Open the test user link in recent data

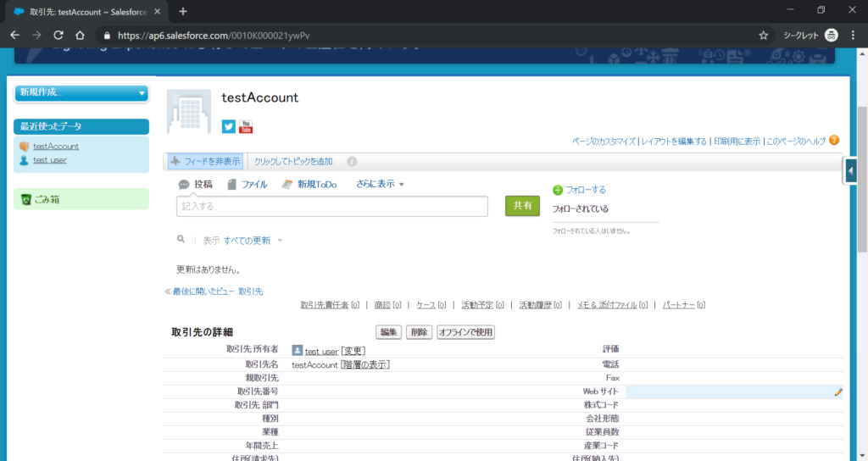coord(50,159)
